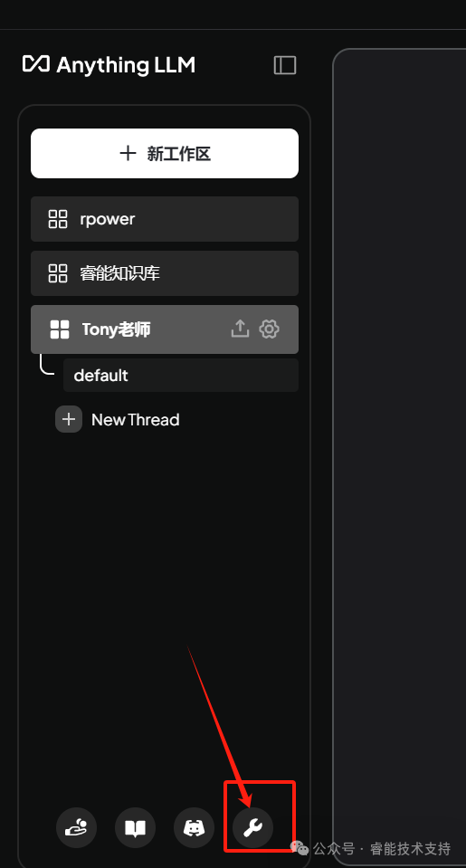Open documentation via the book icon

135,828
